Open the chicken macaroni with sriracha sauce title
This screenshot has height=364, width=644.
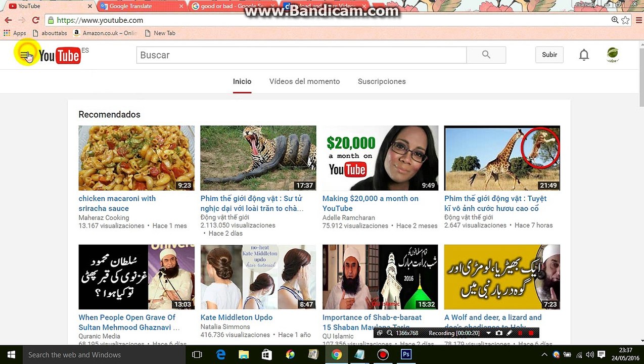117,203
